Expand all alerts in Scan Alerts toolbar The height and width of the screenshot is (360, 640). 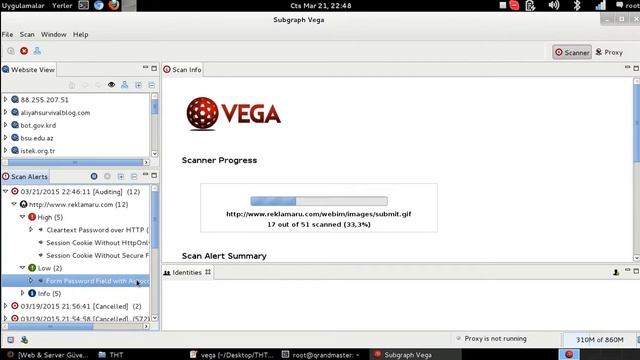tap(121, 176)
